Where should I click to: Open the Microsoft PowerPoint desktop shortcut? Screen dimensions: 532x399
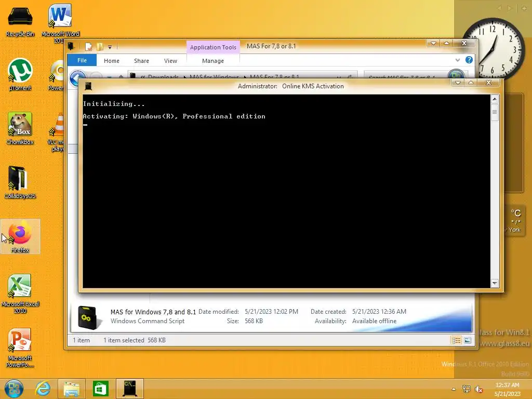pyautogui.click(x=20, y=348)
